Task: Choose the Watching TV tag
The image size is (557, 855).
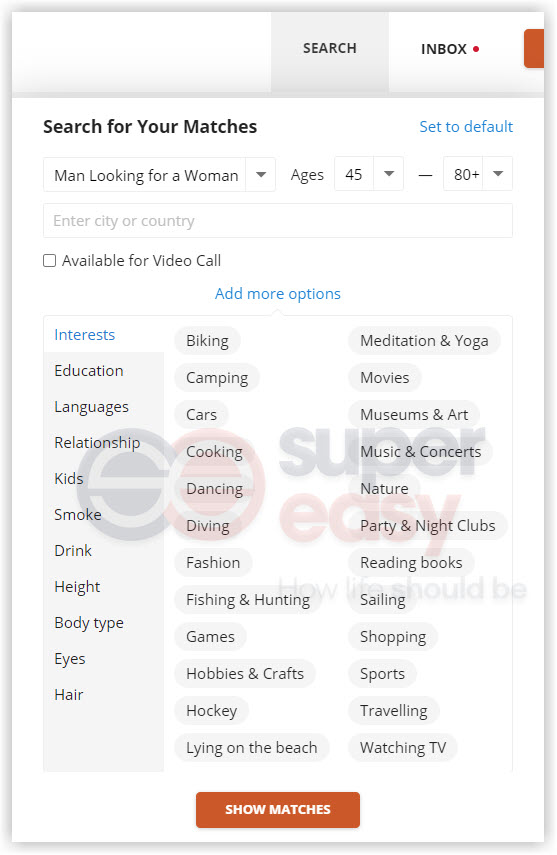Action: [x=403, y=748]
